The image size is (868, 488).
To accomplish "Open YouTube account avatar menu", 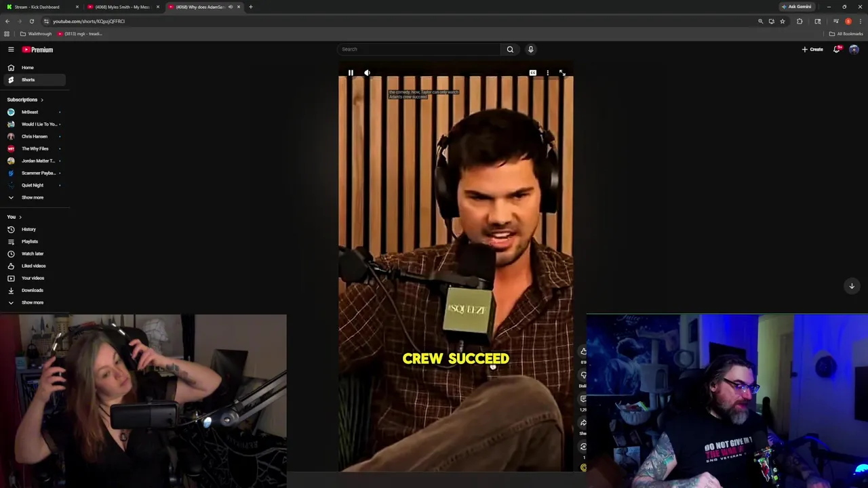I will [854, 49].
